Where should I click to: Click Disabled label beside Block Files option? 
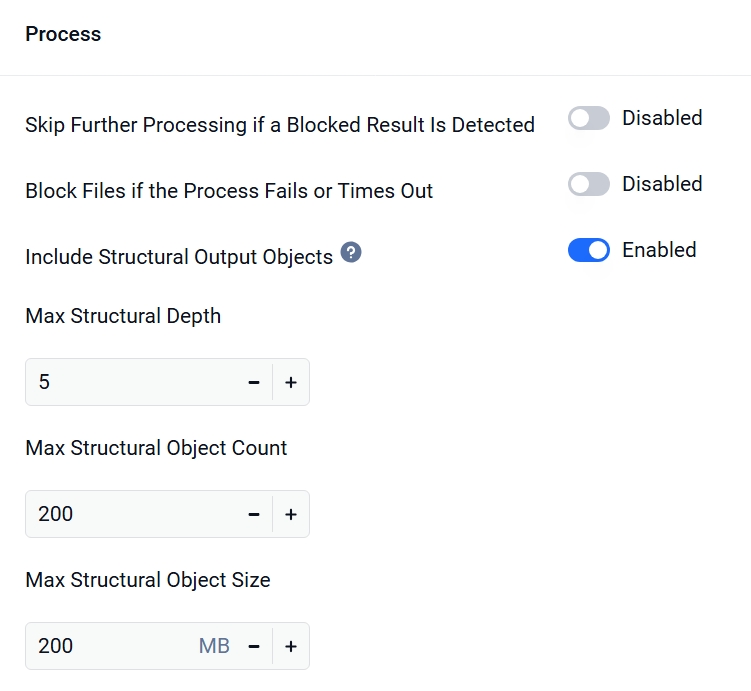tap(662, 184)
